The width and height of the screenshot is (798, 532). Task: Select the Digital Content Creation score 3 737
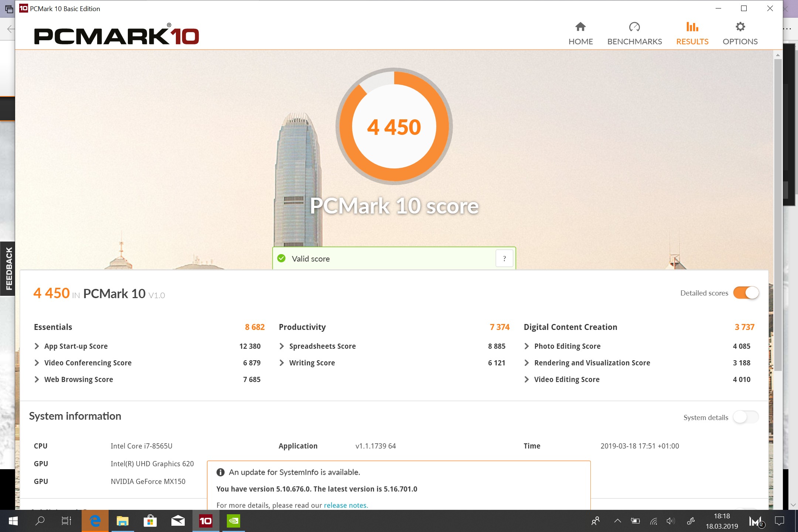[x=744, y=327]
